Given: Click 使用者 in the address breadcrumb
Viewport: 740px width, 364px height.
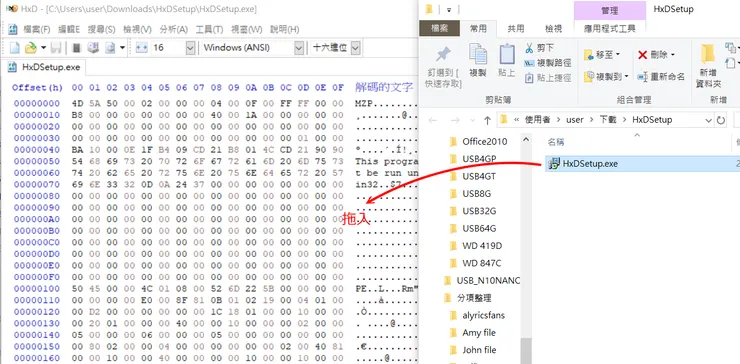Looking at the screenshot, I should tap(538, 120).
